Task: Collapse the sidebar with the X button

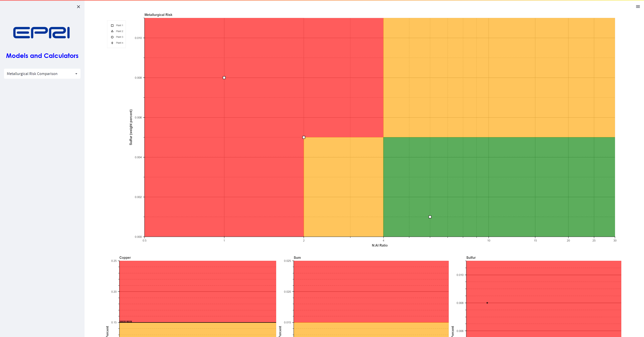Action: 78,7
